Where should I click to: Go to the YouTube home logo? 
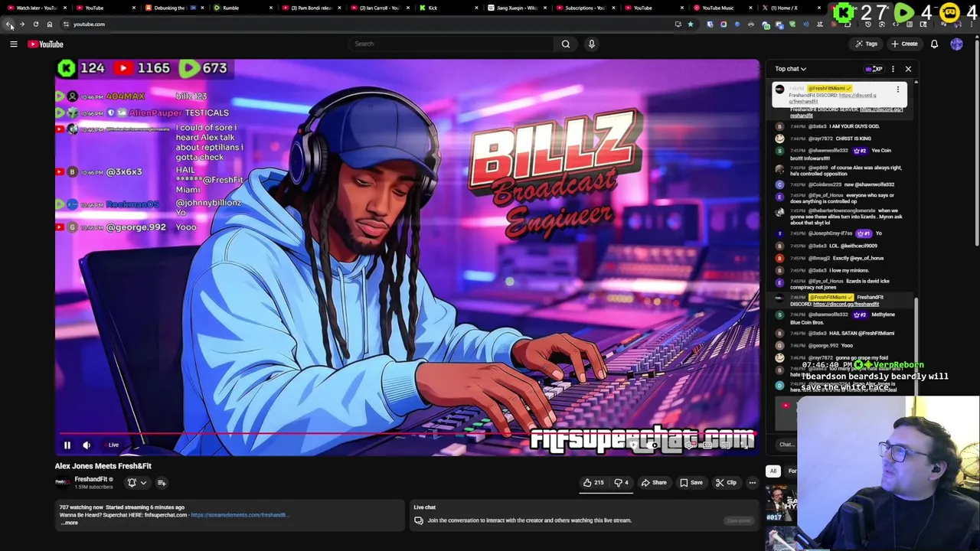[x=45, y=44]
